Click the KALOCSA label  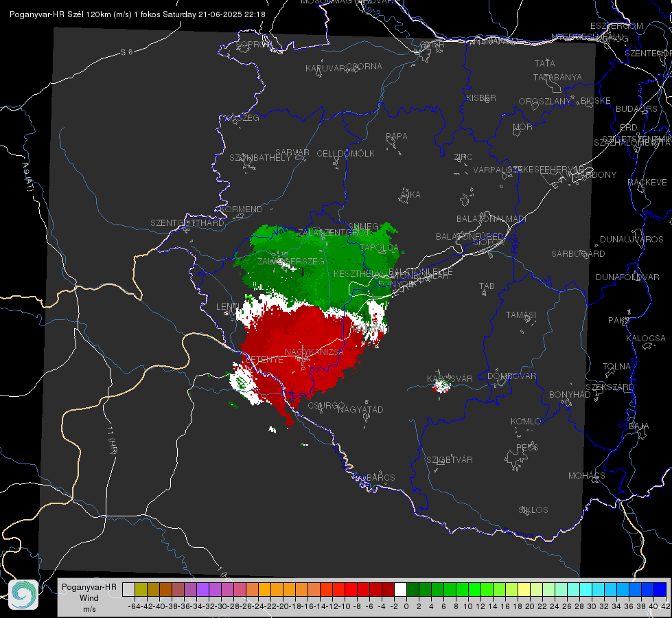[x=646, y=339]
